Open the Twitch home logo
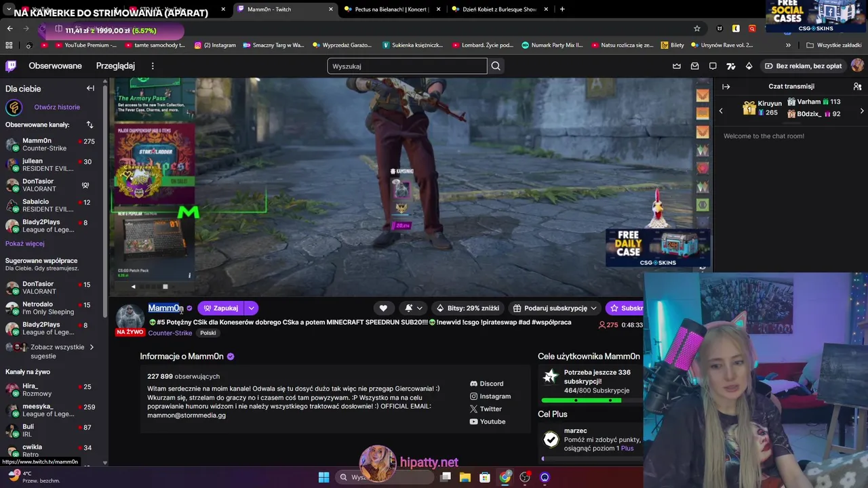This screenshot has width=868, height=488. pos(11,66)
